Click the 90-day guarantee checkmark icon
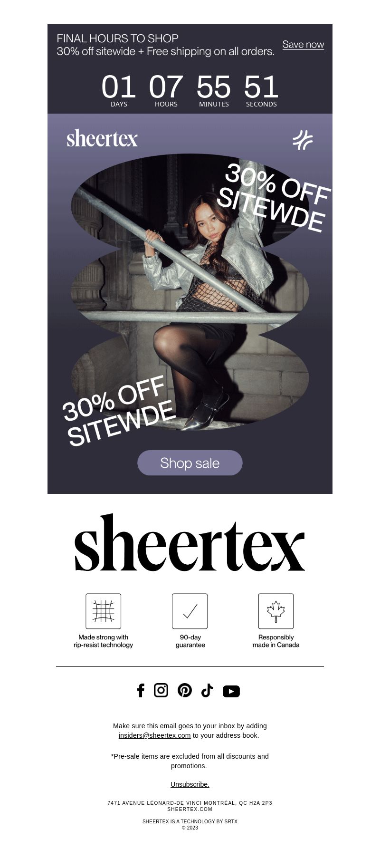 pos(190,611)
